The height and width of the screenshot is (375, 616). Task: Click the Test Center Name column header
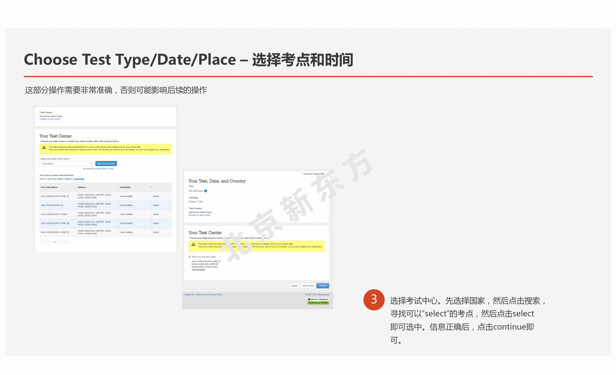[49, 187]
